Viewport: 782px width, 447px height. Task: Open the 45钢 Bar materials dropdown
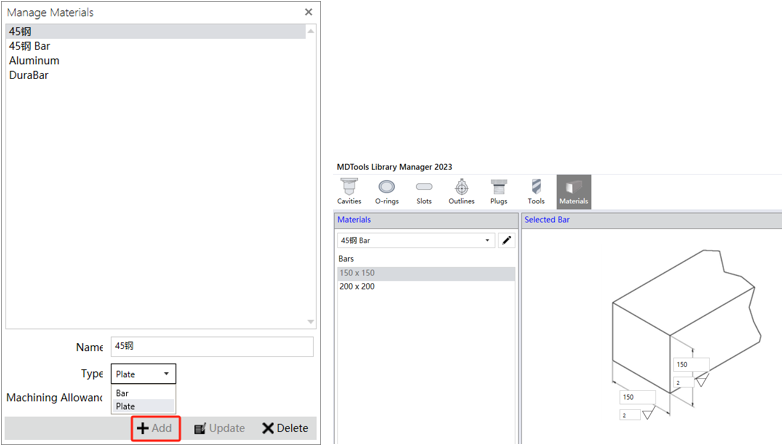(415, 240)
